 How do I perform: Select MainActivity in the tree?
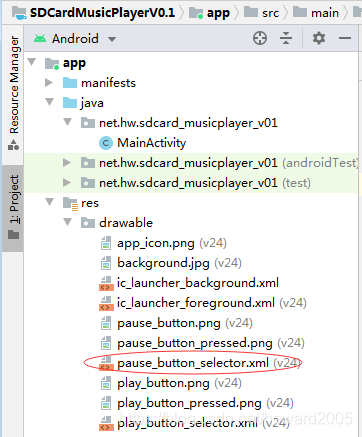pyautogui.click(x=152, y=143)
